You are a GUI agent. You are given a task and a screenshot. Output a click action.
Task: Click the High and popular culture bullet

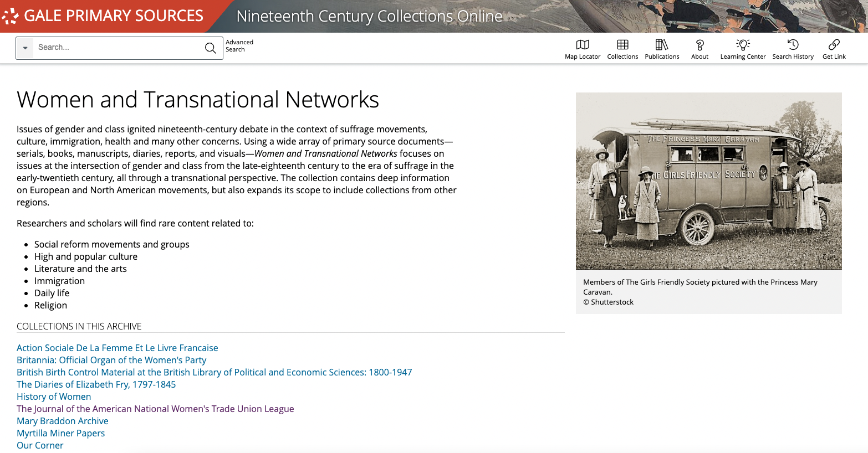86,256
